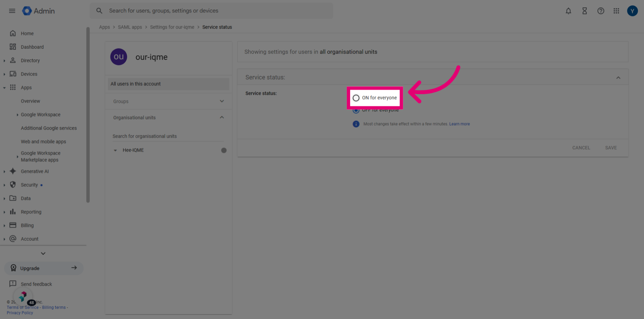
Task: Go to Settings for our-iqme breadcrumb
Action: (x=172, y=27)
